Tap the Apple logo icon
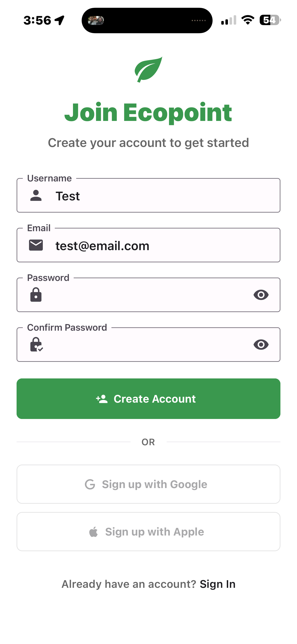 pyautogui.click(x=93, y=532)
